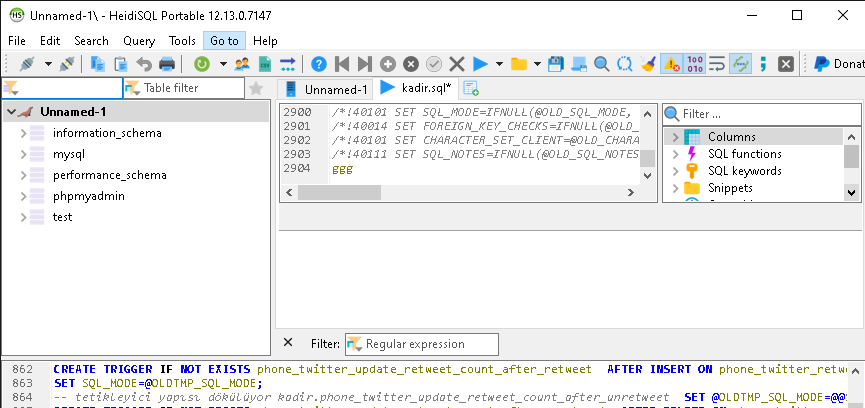
Task: Click the grey checkmark post icon
Action: (434, 64)
